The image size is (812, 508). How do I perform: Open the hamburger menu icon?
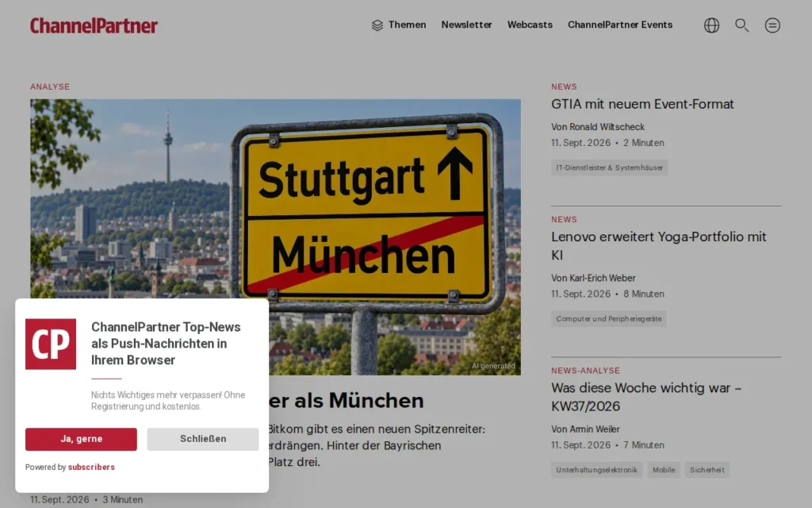coord(772,25)
